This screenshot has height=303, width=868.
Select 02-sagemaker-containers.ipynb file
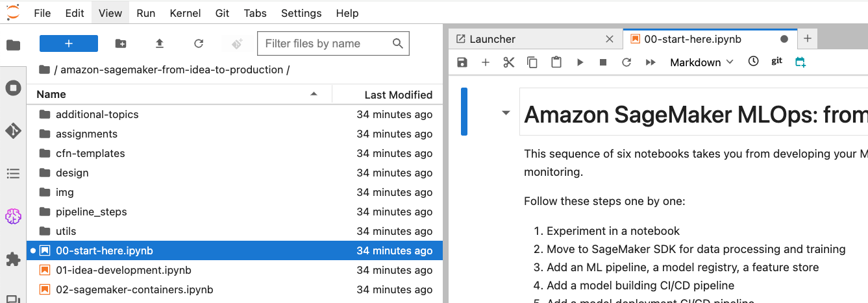(x=235, y=289)
